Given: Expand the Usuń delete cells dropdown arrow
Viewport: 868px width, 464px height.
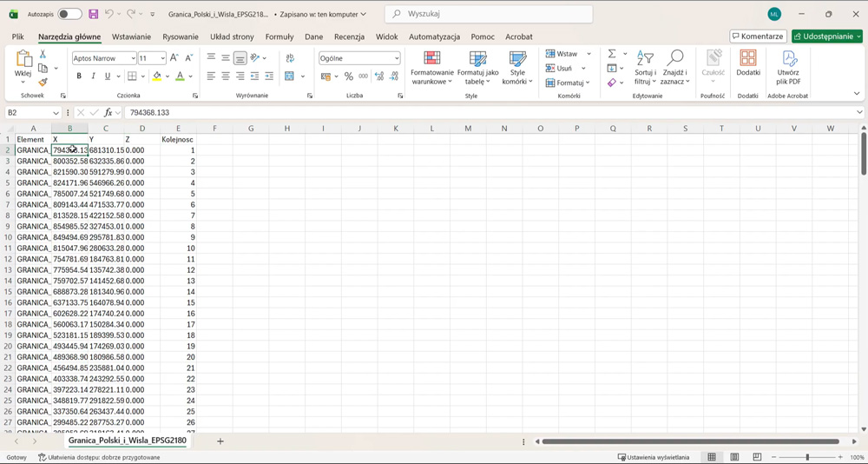Looking at the screenshot, I should pyautogui.click(x=583, y=68).
